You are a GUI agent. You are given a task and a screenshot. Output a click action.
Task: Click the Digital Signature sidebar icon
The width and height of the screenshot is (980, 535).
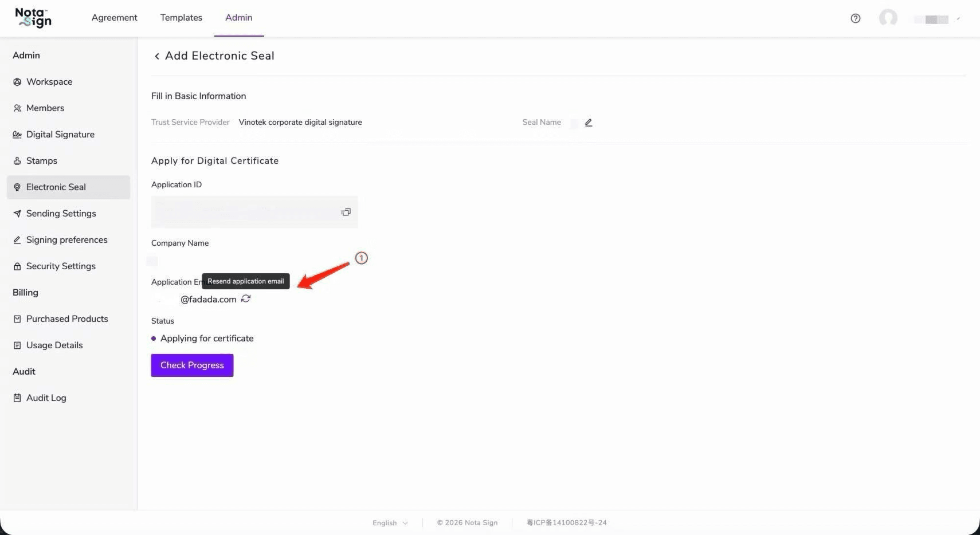[x=17, y=135]
